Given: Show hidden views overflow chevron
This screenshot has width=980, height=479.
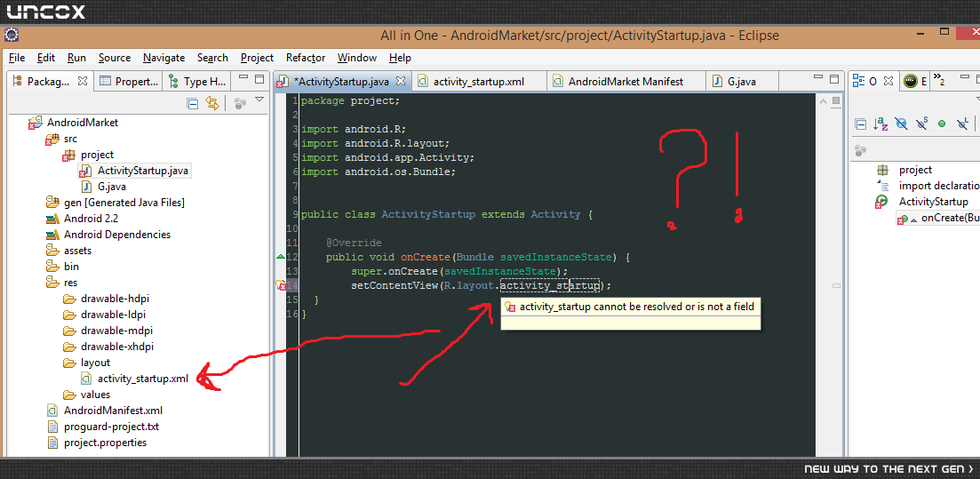Looking at the screenshot, I should [x=939, y=79].
